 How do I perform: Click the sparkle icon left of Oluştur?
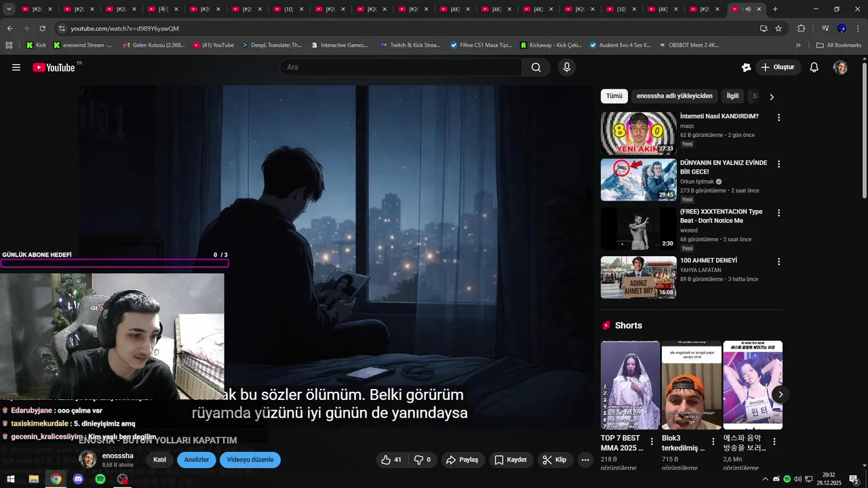[746, 67]
